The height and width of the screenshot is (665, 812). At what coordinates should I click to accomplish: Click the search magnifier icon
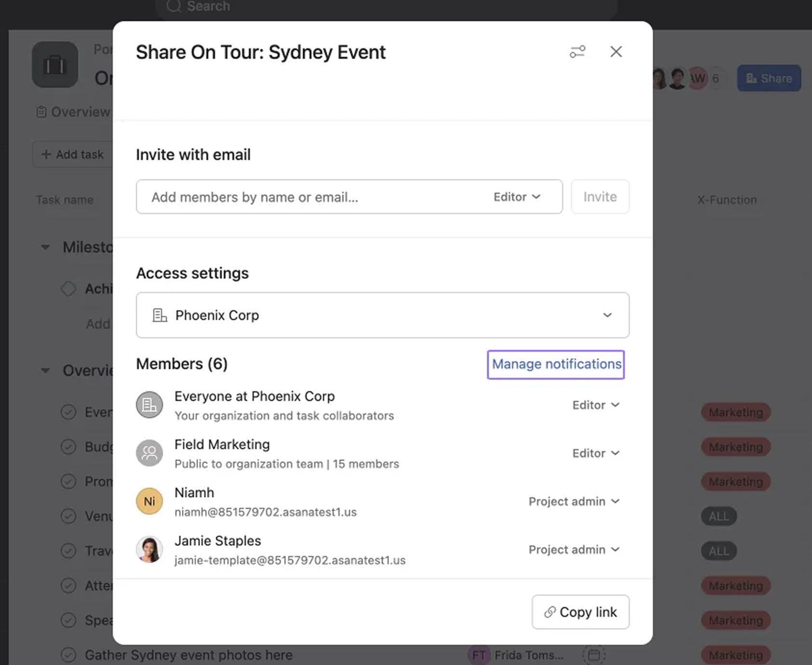(x=174, y=6)
